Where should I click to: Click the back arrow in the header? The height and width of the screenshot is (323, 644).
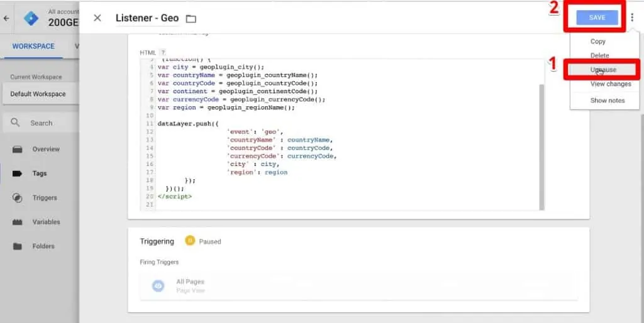click(6, 18)
